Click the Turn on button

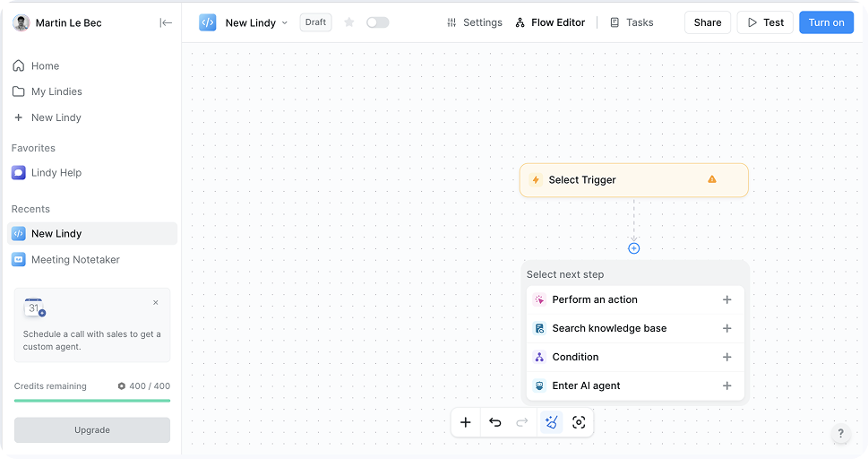(x=826, y=22)
